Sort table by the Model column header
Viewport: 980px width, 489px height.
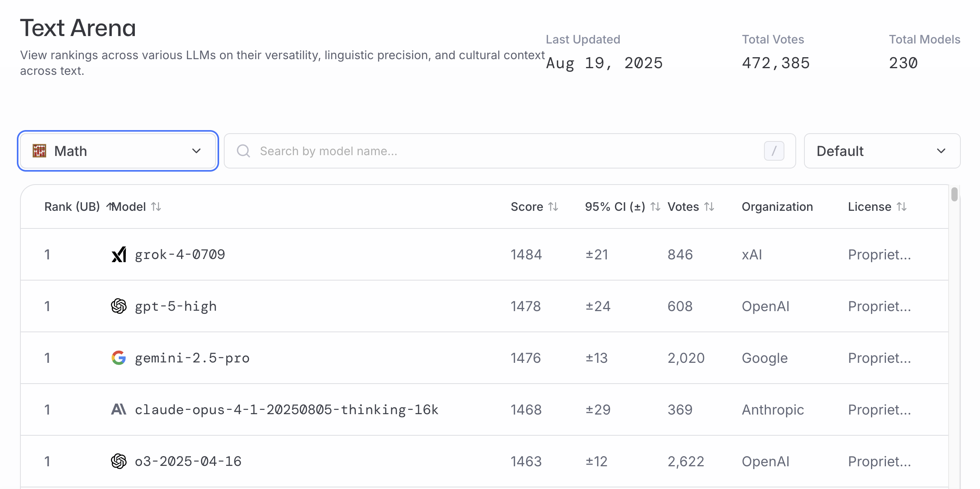[x=137, y=206]
